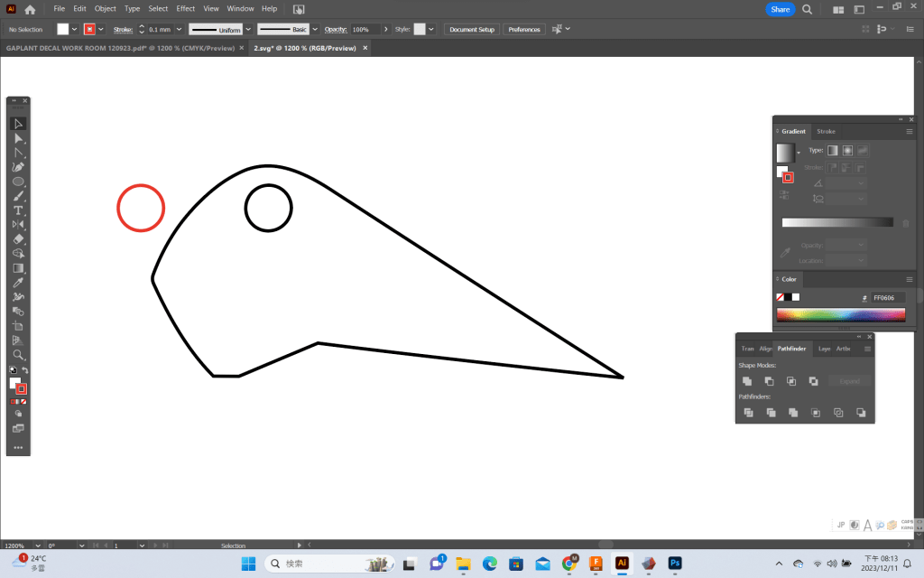
Task: Open the fill color dropdown arrow
Action: click(x=75, y=29)
